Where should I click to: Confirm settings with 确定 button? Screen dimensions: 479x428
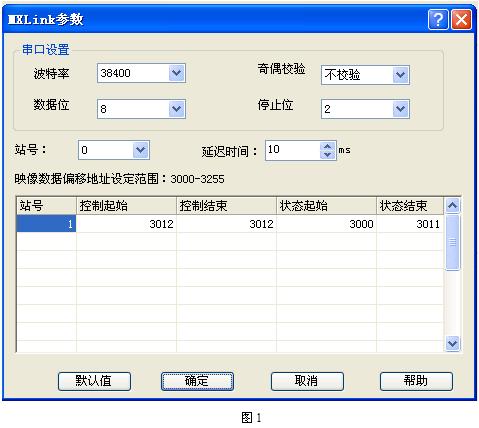tap(197, 381)
